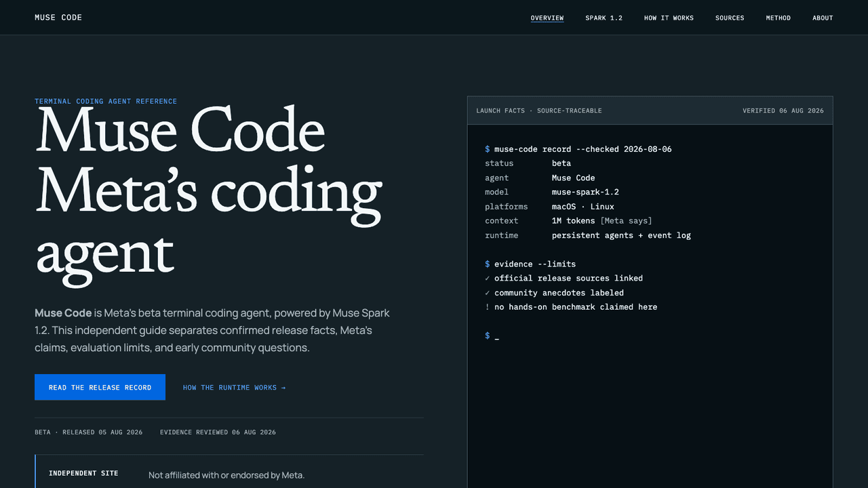The height and width of the screenshot is (488, 868).
Task: Open the Overview nav item
Action: coord(547,18)
